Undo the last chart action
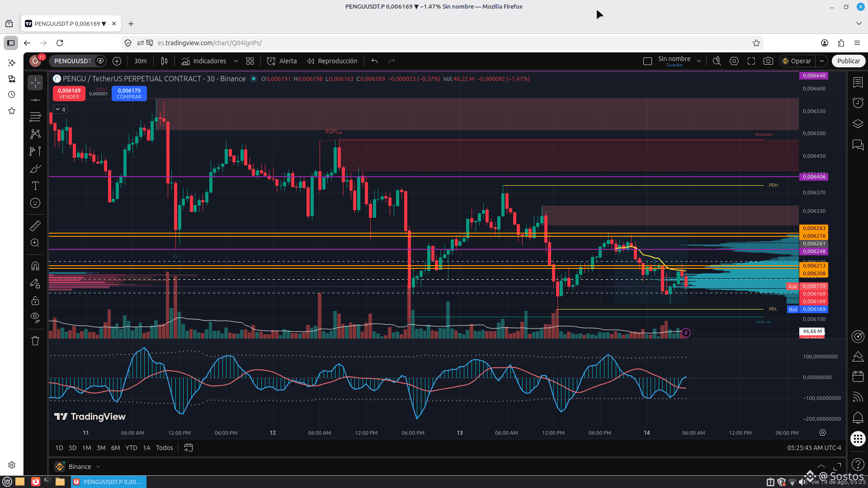Viewport: 868px width, 488px height. point(374,61)
